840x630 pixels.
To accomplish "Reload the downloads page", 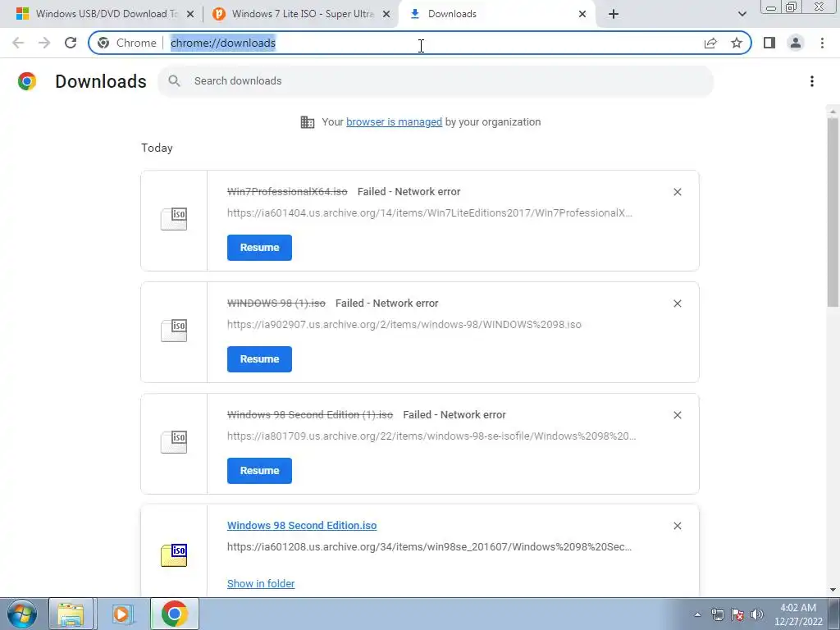I will point(71,43).
